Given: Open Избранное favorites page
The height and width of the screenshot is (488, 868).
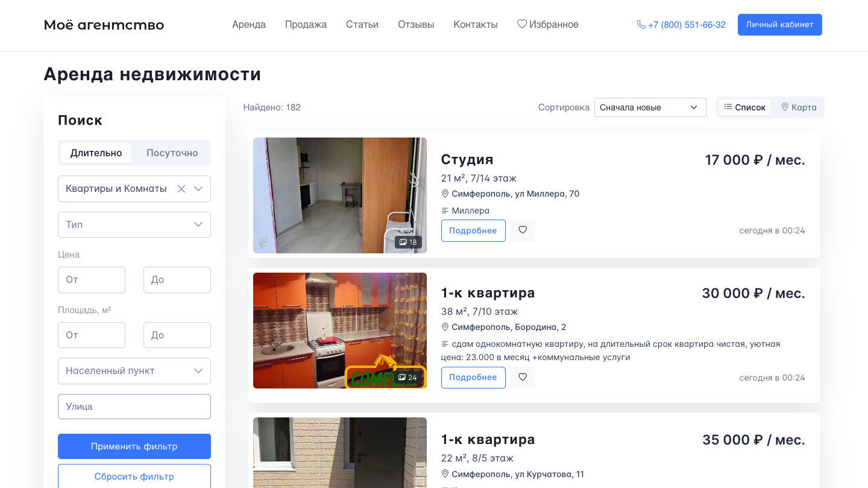Looking at the screenshot, I should [548, 25].
